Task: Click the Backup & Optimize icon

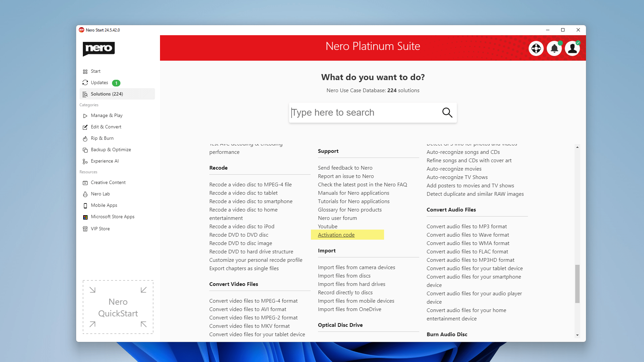Action: [x=85, y=150]
